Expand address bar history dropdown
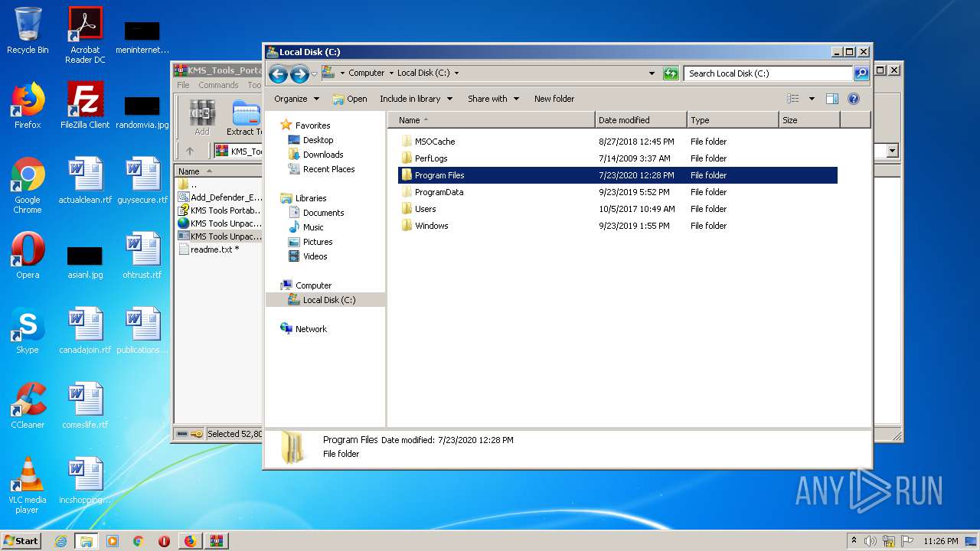The width and height of the screenshot is (980, 551). pos(652,73)
